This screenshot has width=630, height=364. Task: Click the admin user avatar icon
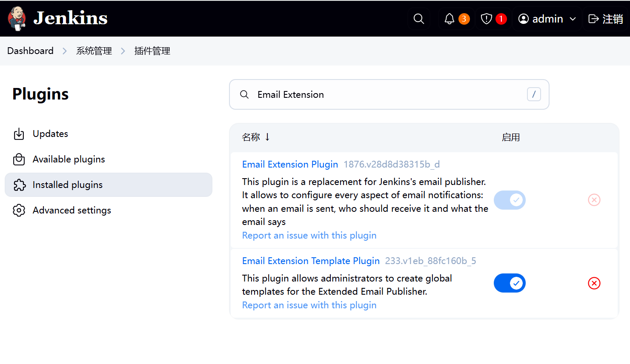pyautogui.click(x=524, y=19)
